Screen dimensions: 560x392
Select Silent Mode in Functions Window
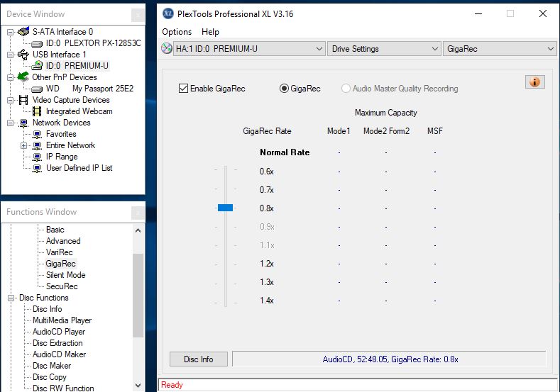[x=66, y=275]
